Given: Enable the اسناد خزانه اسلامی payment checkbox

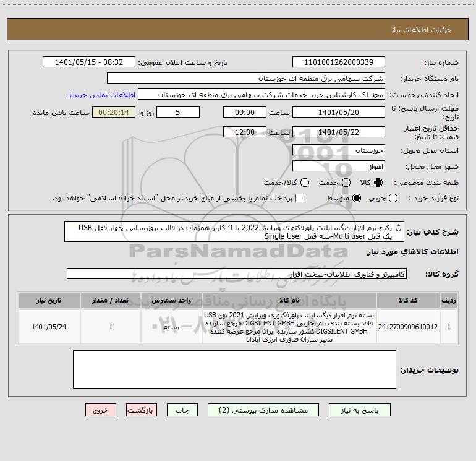Looking at the screenshot, I should coord(300,198).
